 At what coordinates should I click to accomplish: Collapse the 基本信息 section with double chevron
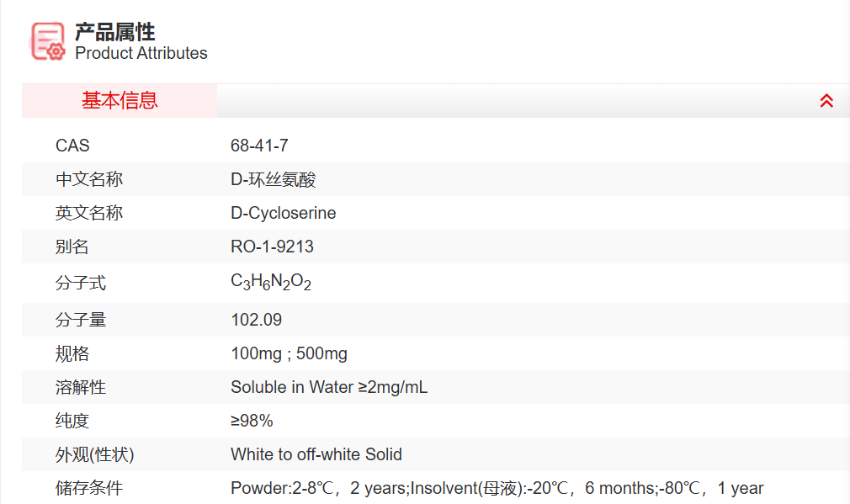coord(826,101)
